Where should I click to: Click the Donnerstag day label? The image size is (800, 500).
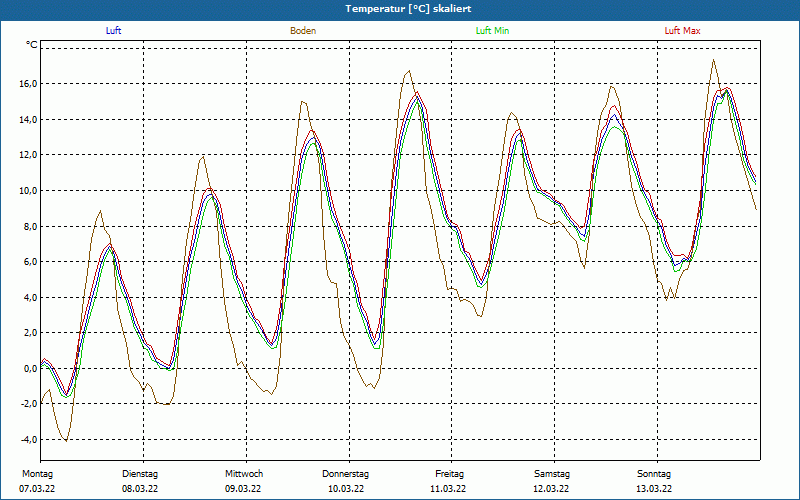click(345, 474)
